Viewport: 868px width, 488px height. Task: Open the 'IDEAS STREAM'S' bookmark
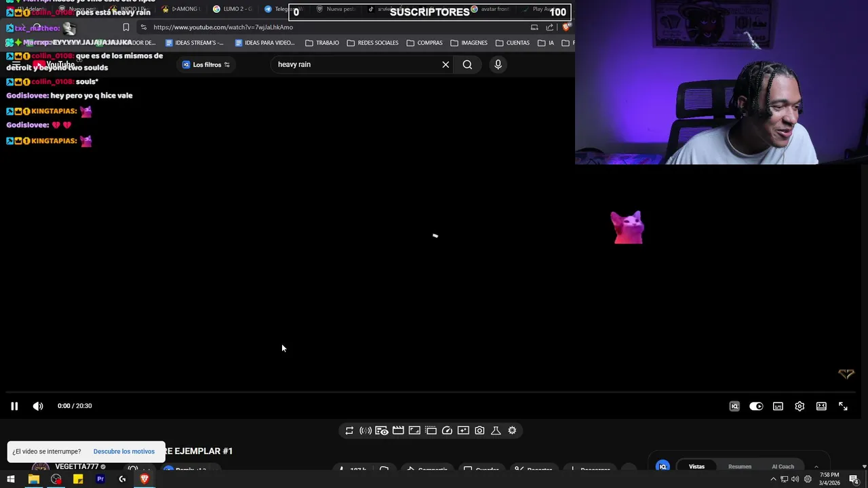(x=194, y=43)
